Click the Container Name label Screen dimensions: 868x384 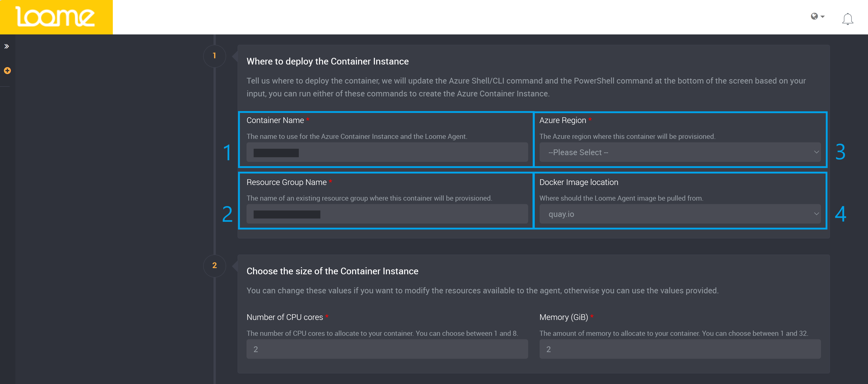(x=275, y=120)
